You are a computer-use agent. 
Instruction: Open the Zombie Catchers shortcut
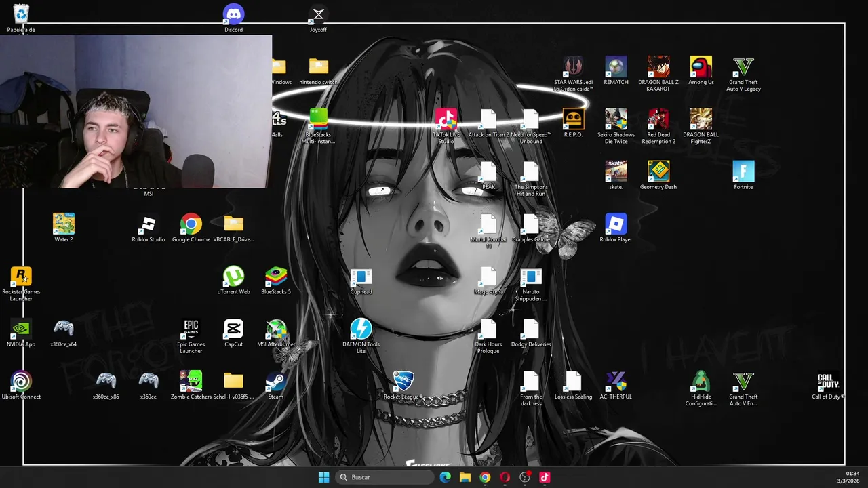click(191, 386)
